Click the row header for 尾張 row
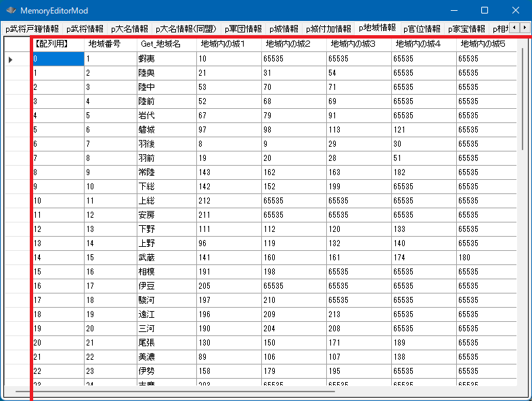The width and height of the screenshot is (532, 401). (17, 343)
